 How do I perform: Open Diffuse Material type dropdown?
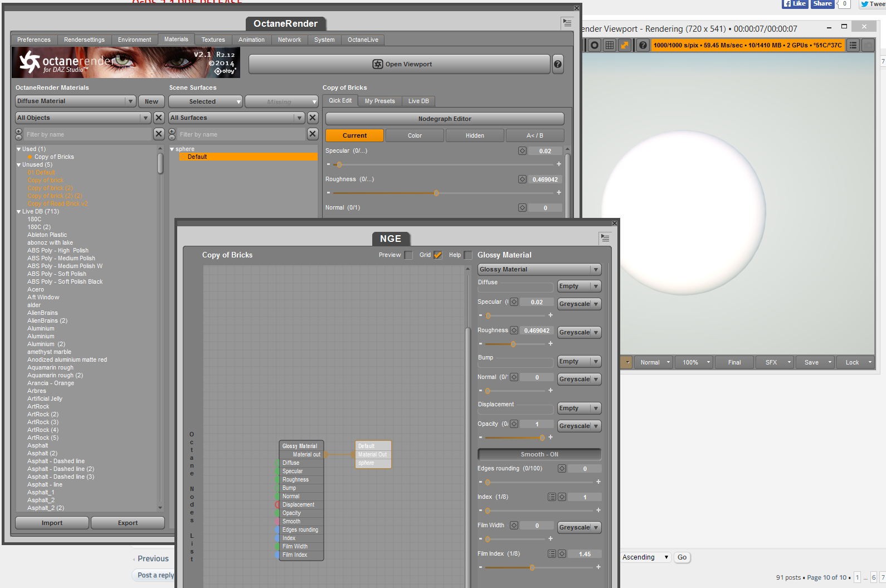(76, 101)
